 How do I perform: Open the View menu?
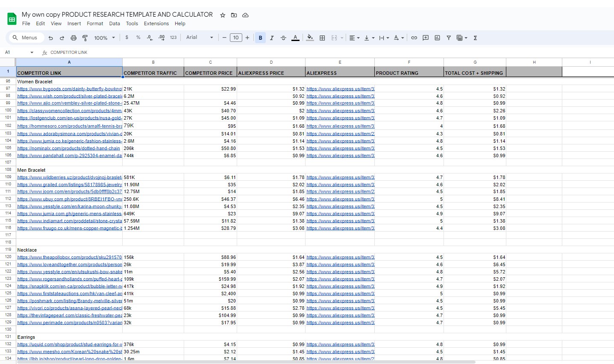tap(56, 23)
